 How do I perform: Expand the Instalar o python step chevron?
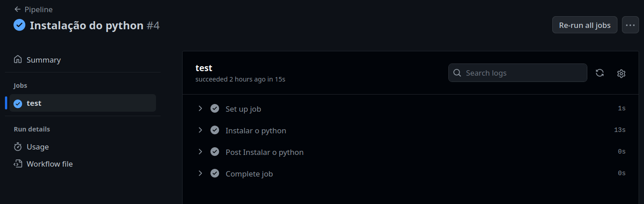coord(201,130)
